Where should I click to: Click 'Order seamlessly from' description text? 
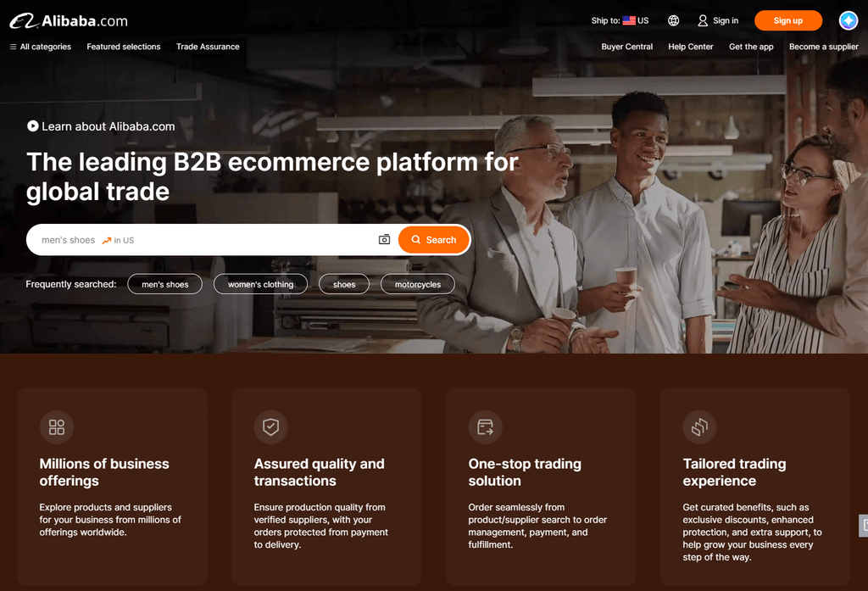[x=537, y=526]
